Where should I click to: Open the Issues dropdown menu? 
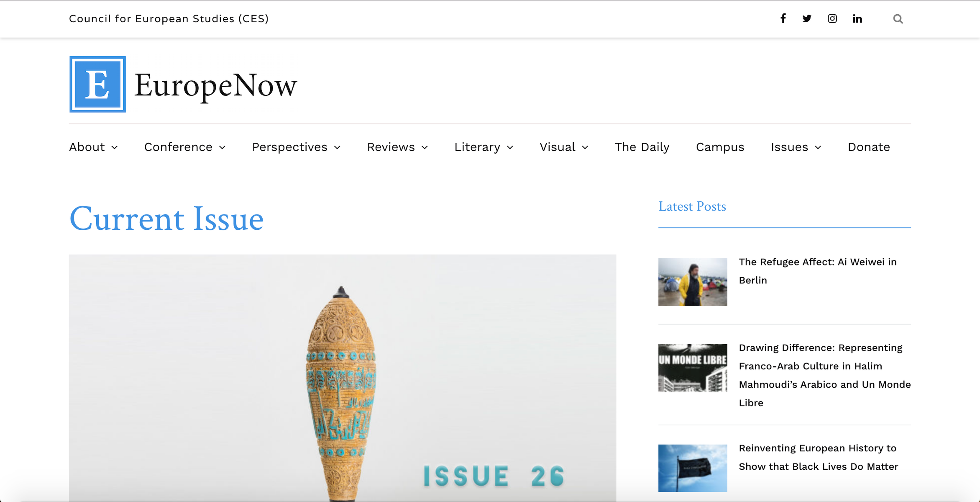coord(796,147)
